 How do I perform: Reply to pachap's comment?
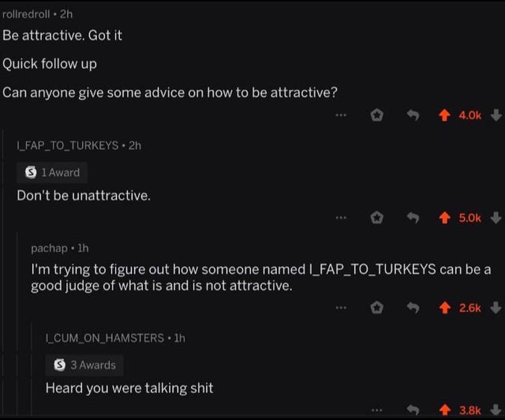click(x=413, y=308)
